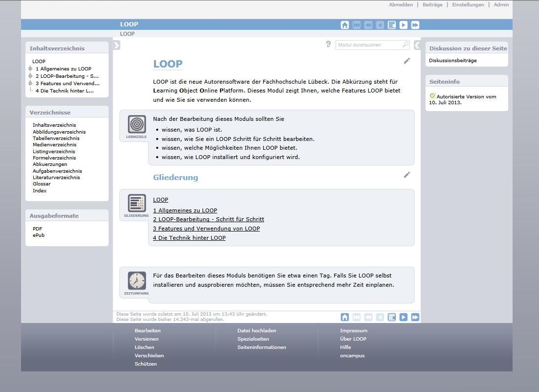Expand tree node '1 Allgemeines zu LOOP'
This screenshot has height=392, width=539.
coord(30,69)
